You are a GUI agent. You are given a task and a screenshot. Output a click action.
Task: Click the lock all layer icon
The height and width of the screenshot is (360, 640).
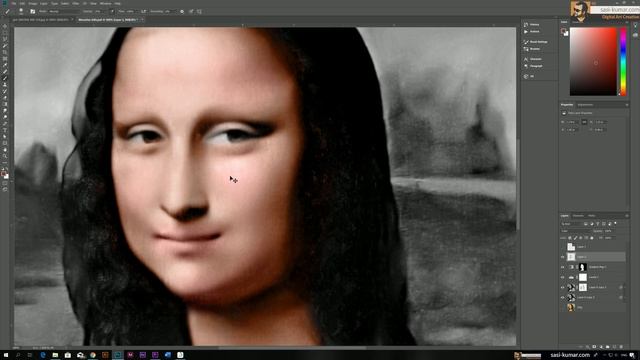point(592,238)
